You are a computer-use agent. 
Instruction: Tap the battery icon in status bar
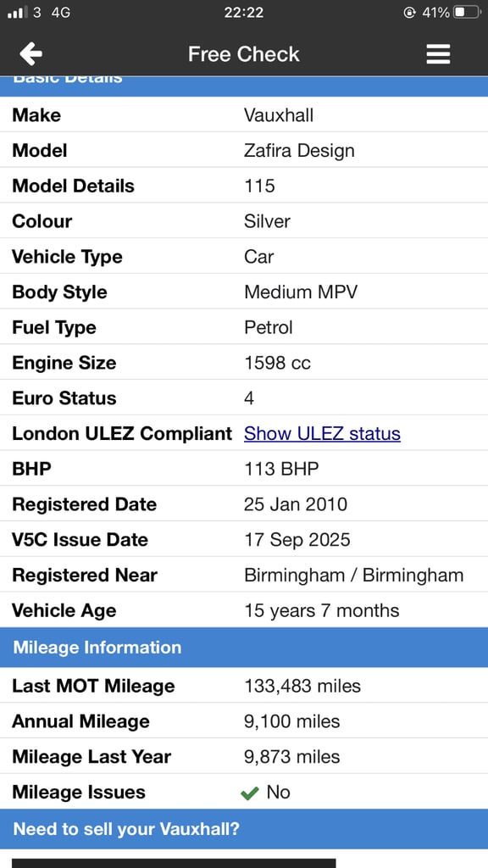(467, 12)
